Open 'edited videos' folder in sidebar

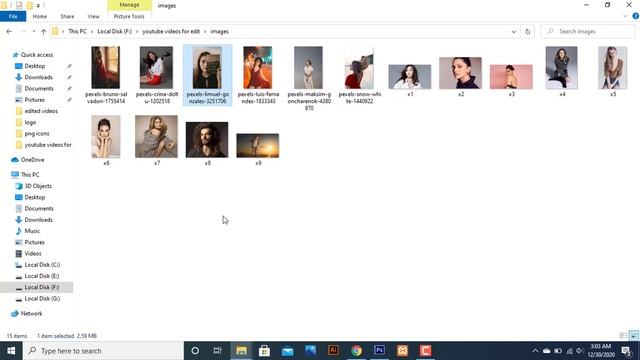[41, 111]
